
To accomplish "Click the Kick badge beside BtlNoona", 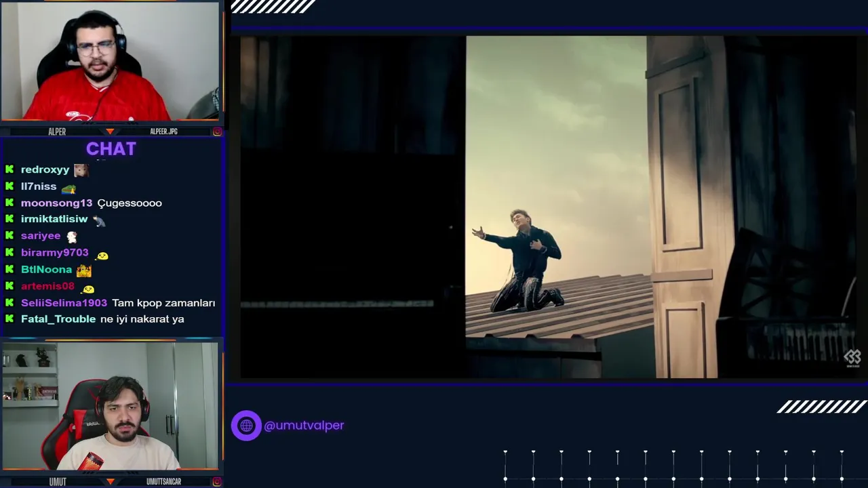I will (x=9, y=269).
